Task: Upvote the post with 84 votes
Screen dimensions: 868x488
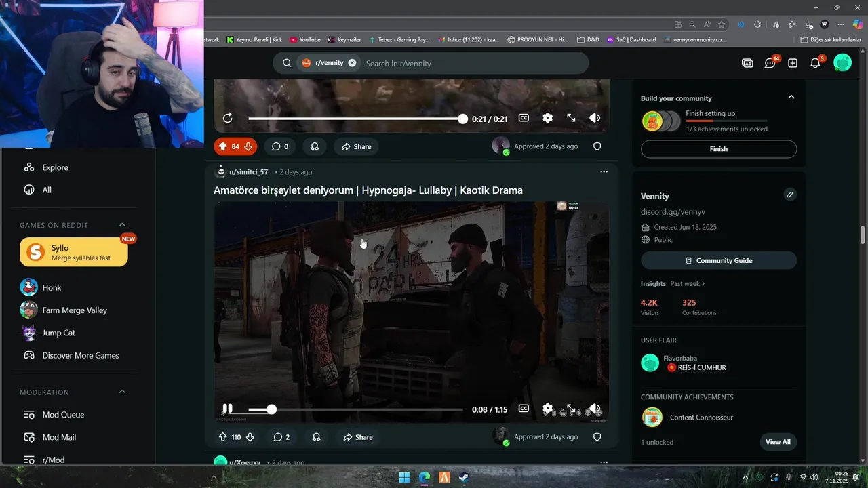Action: click(222, 146)
